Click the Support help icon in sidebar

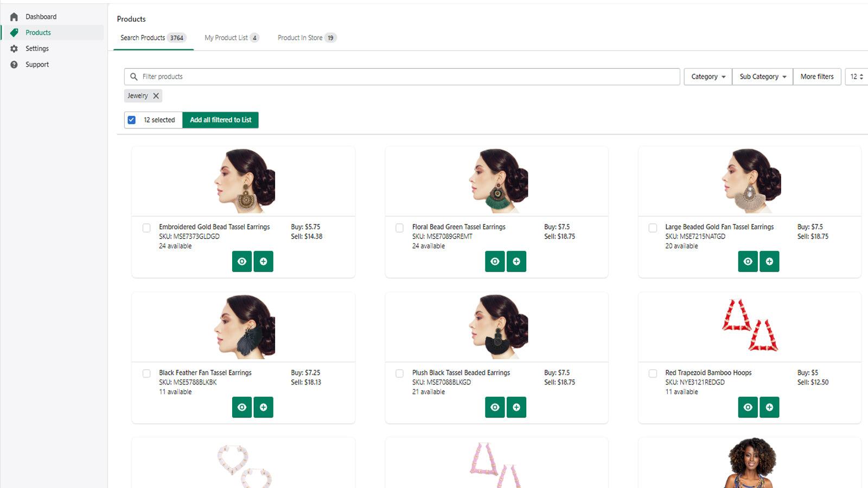14,64
